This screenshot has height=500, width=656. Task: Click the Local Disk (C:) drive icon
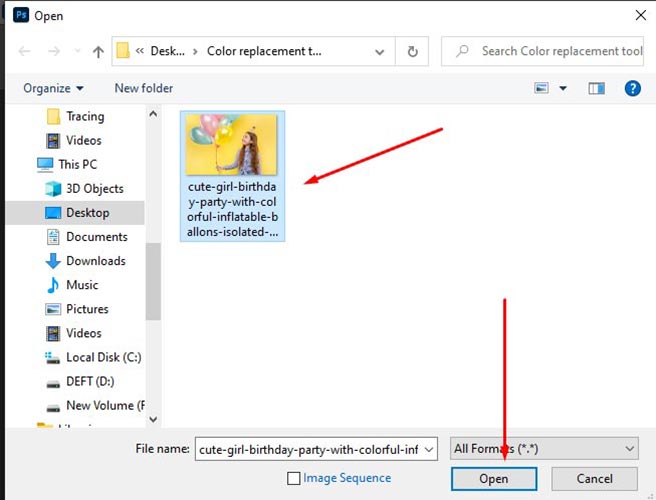[52, 358]
